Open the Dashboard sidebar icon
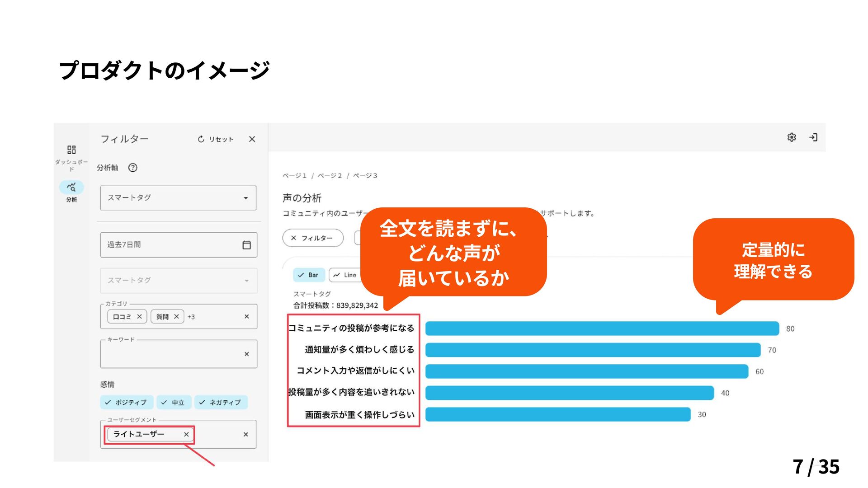 71,150
